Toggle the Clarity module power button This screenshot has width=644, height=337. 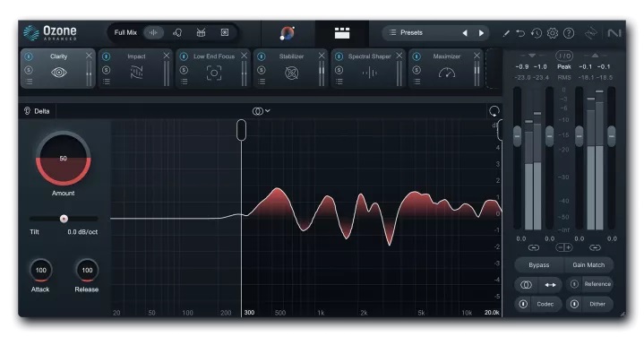coord(29,56)
